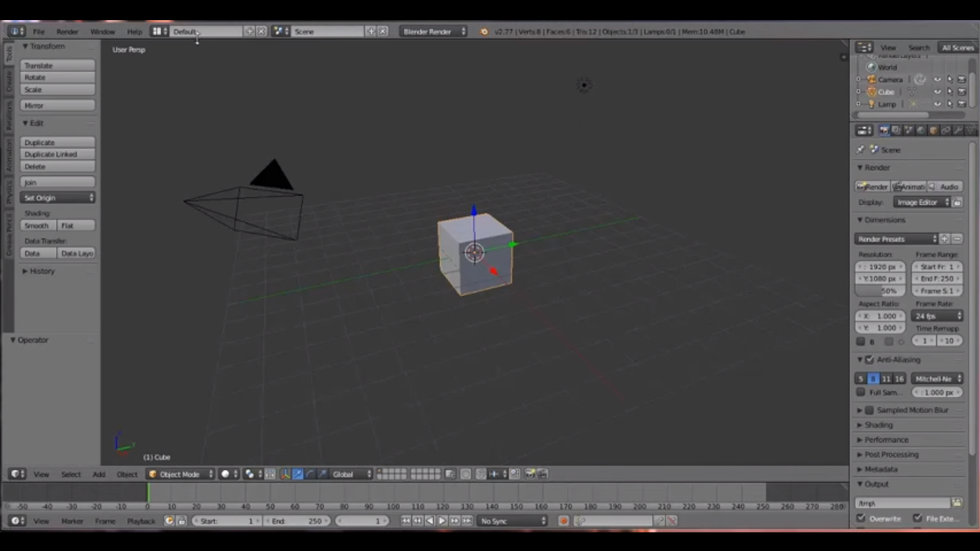Hide the Cube in the Outliner
This screenshot has width=980, height=551.
[937, 92]
